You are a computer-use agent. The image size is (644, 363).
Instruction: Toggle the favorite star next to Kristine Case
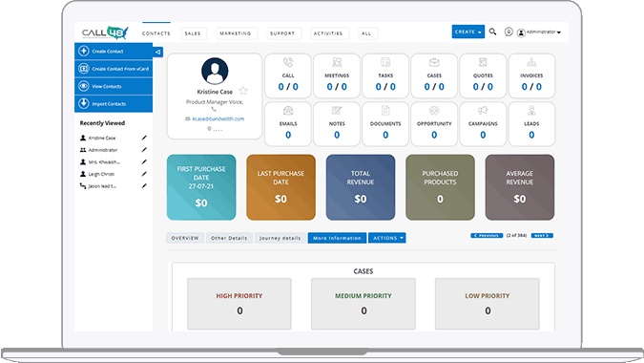point(243,91)
